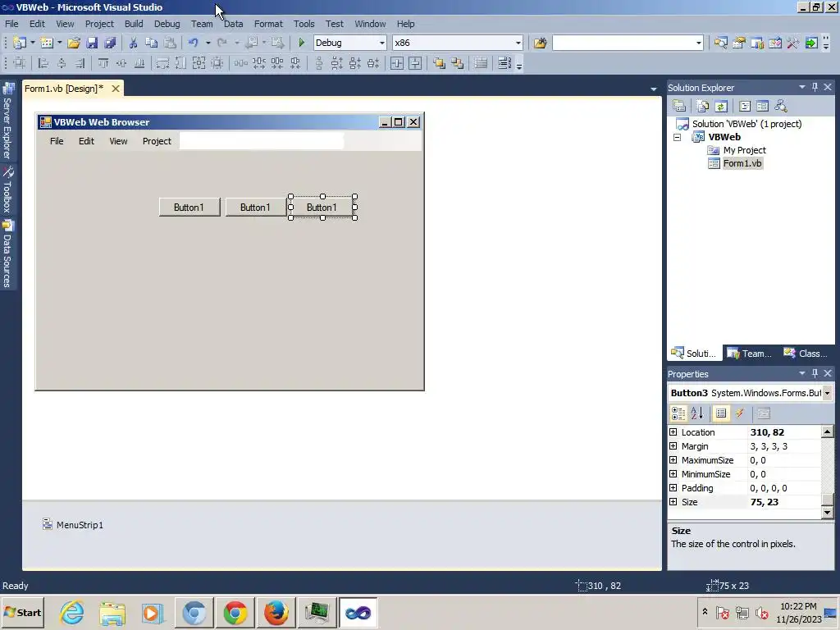Viewport: 840px width, 630px height.
Task: Click Make Horizontal Spacing Equal icon
Action: (x=241, y=63)
